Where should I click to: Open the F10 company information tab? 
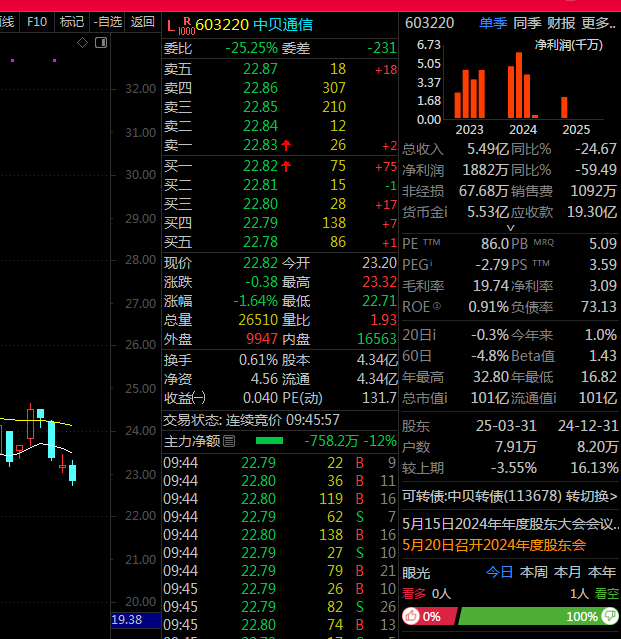pyautogui.click(x=37, y=22)
